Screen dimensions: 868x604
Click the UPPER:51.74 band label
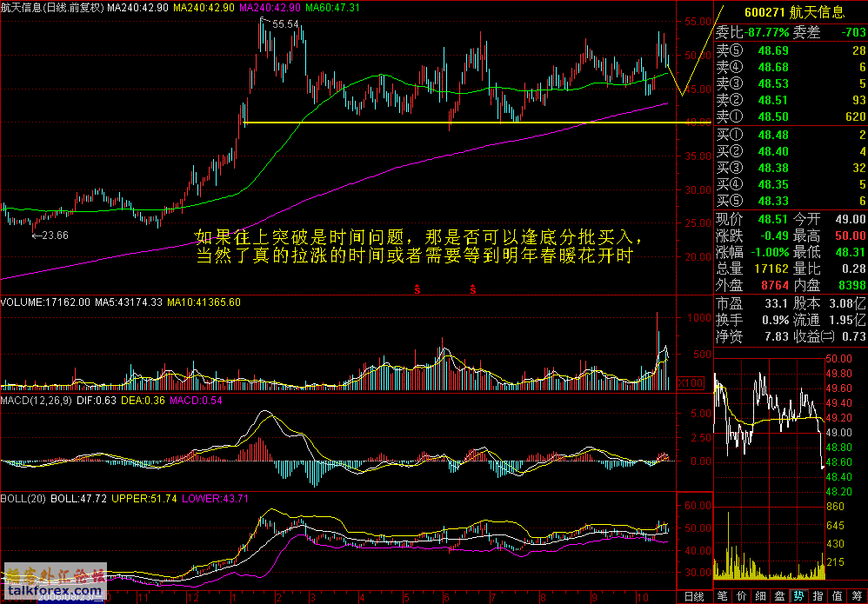pos(144,498)
